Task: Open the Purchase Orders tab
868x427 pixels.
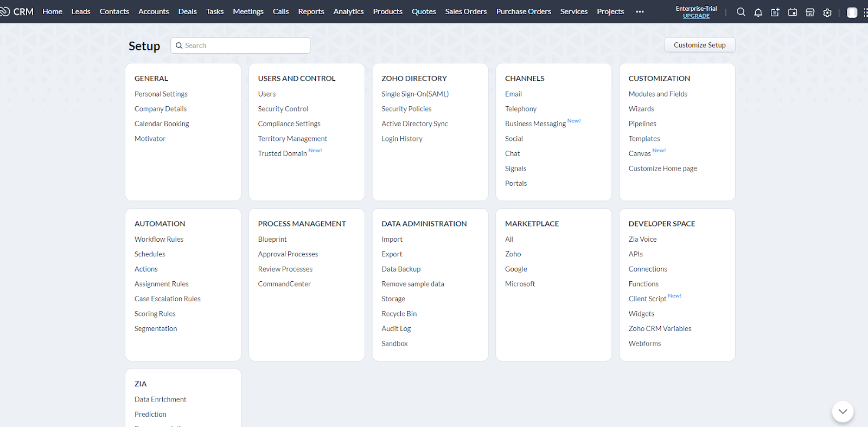Action: click(x=524, y=11)
